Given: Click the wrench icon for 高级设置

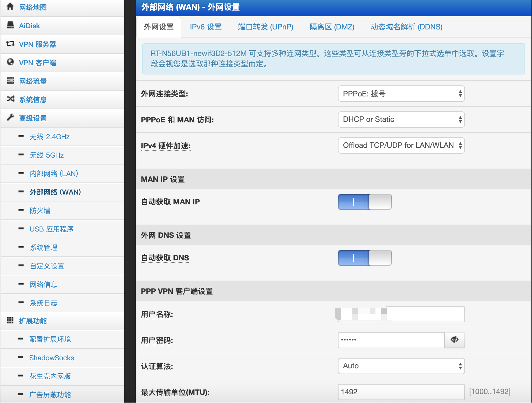Looking at the screenshot, I should (x=10, y=118).
